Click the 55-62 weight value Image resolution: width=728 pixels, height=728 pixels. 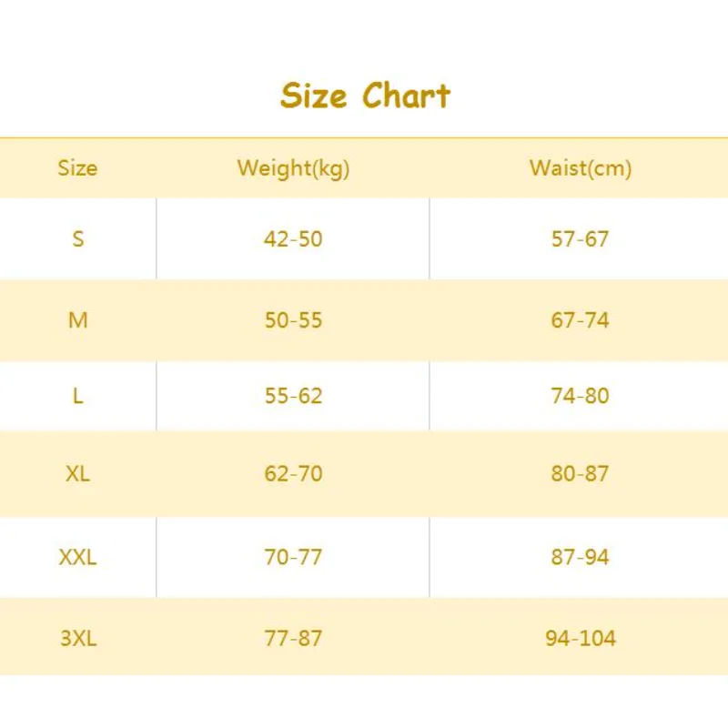click(x=293, y=396)
